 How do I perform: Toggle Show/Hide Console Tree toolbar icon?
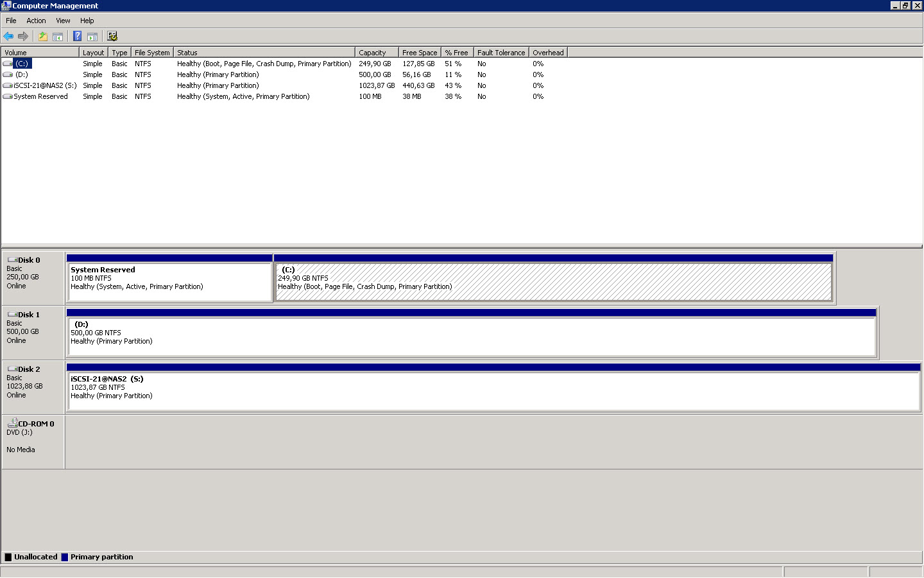pyautogui.click(x=58, y=37)
